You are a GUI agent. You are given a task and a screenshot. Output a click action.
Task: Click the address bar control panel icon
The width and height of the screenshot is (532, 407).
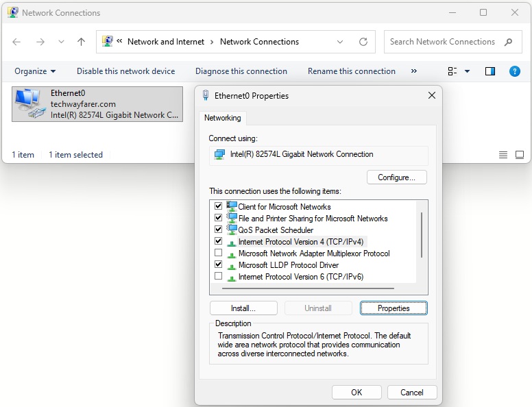(108, 41)
